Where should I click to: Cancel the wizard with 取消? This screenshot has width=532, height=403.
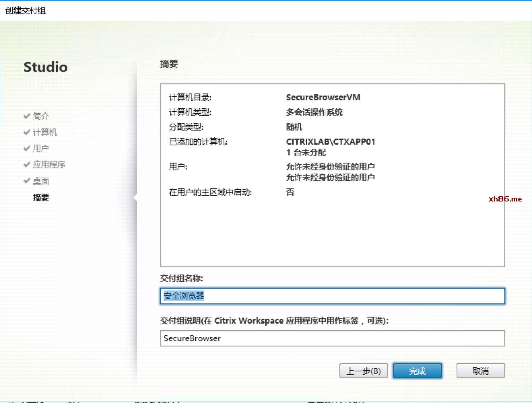[x=480, y=371]
